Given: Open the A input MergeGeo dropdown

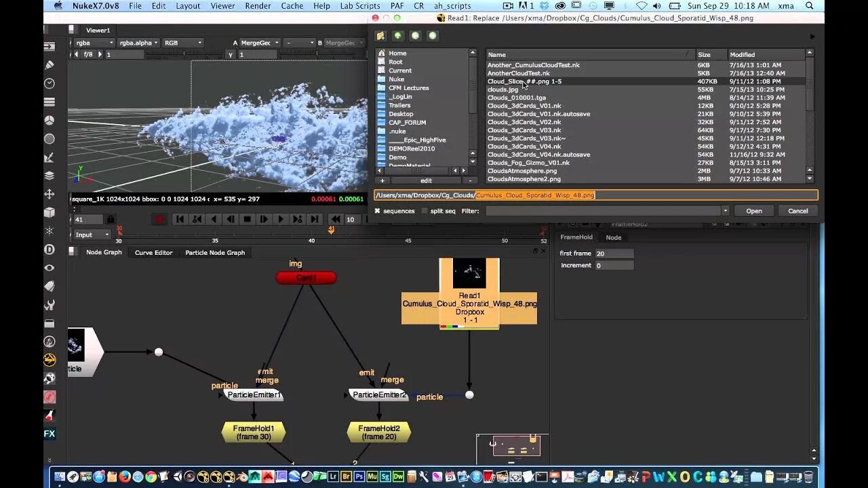Looking at the screenshot, I should (x=260, y=43).
